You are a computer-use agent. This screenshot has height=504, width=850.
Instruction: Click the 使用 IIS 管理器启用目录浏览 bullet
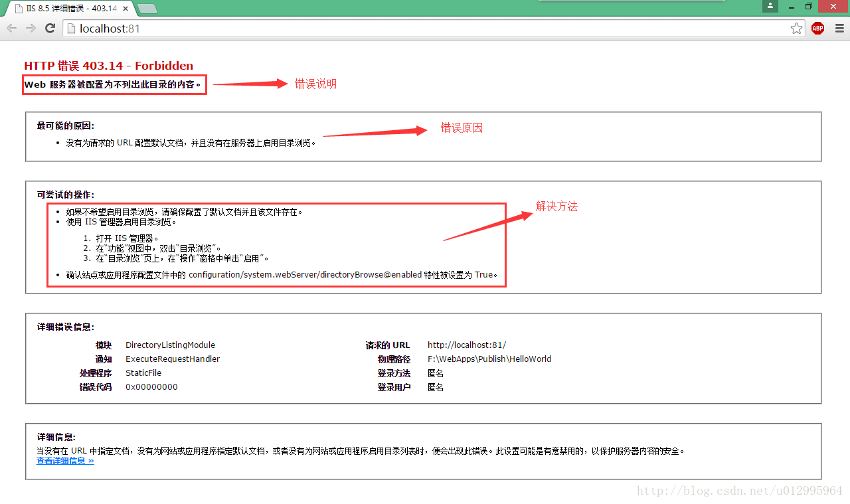click(x=122, y=222)
